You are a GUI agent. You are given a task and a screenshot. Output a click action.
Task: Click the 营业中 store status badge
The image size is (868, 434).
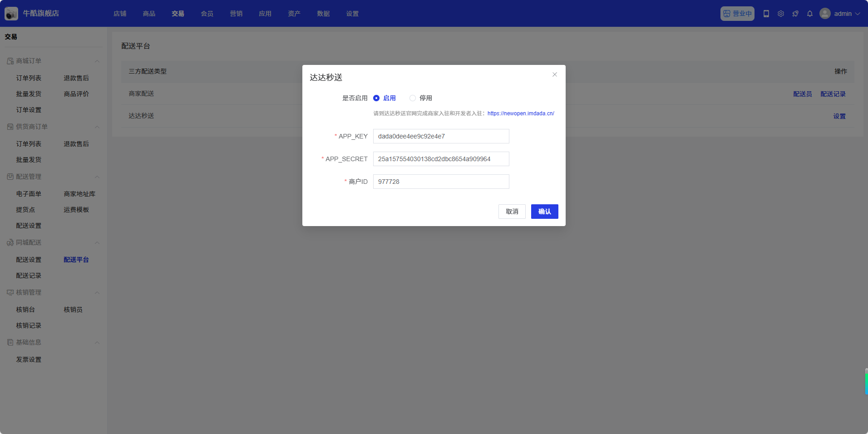coord(737,14)
